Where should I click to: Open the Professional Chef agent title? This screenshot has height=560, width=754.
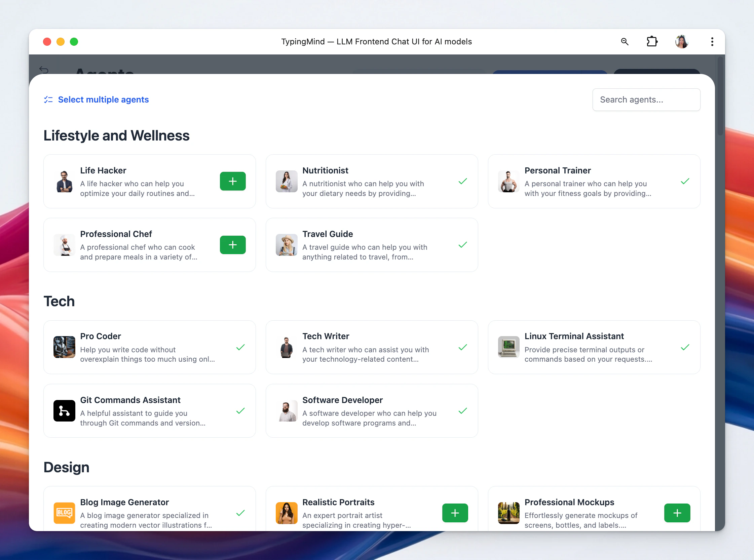pyautogui.click(x=116, y=234)
